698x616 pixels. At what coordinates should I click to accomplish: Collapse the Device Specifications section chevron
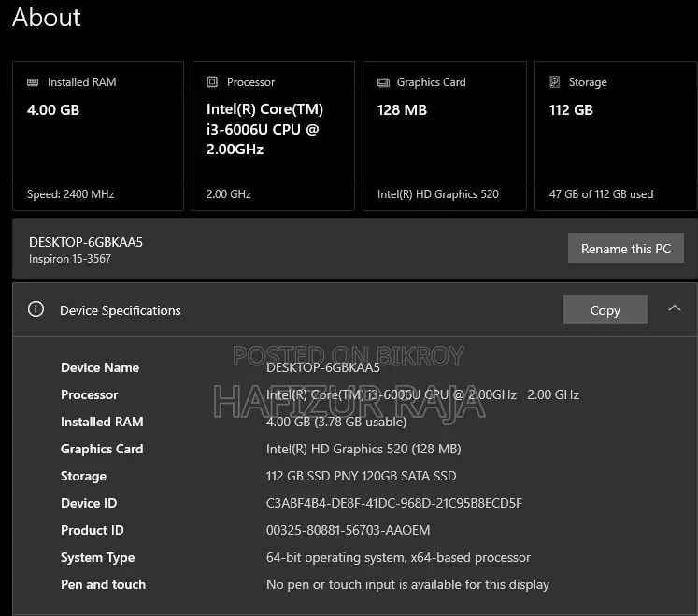675,308
